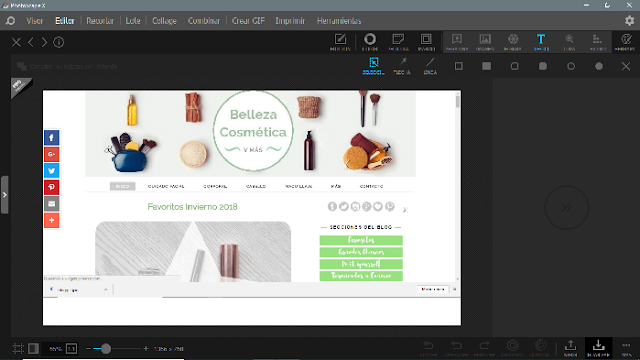The image size is (640, 360).
Task: Choose filled rounded rectangle shape
Action: click(542, 66)
